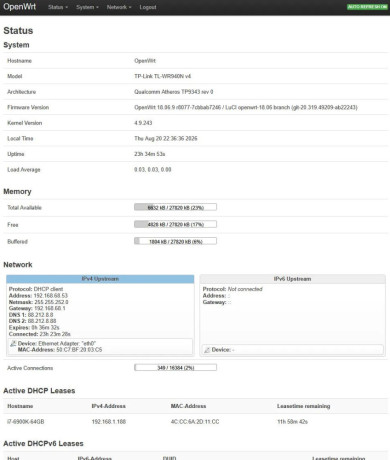Select the IPv6 Upstream header
The height and width of the screenshot is (460, 390).
(x=292, y=279)
